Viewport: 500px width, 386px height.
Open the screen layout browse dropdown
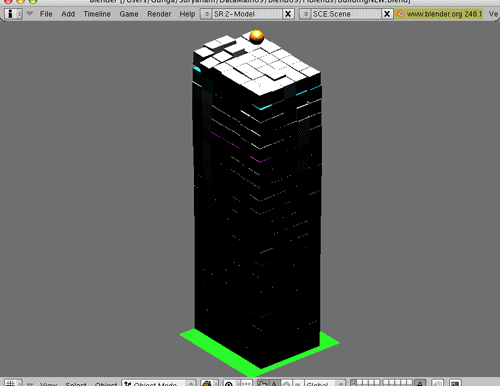[x=206, y=14]
